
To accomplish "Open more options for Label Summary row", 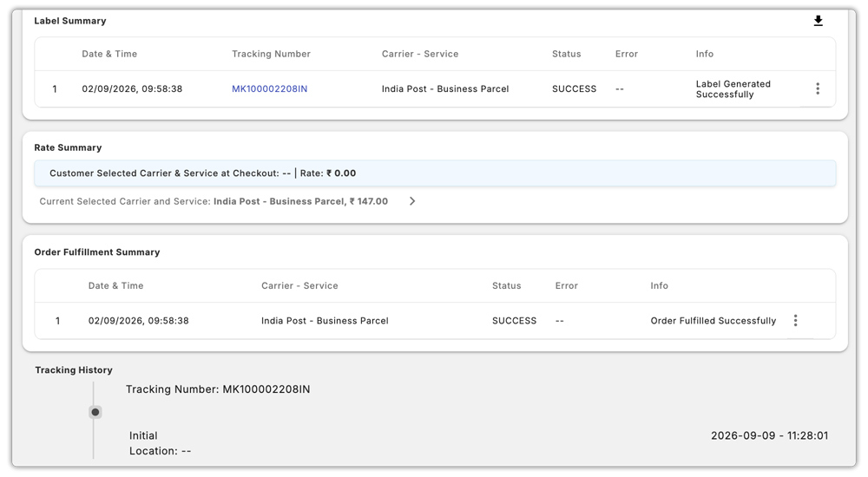I will tap(818, 88).
